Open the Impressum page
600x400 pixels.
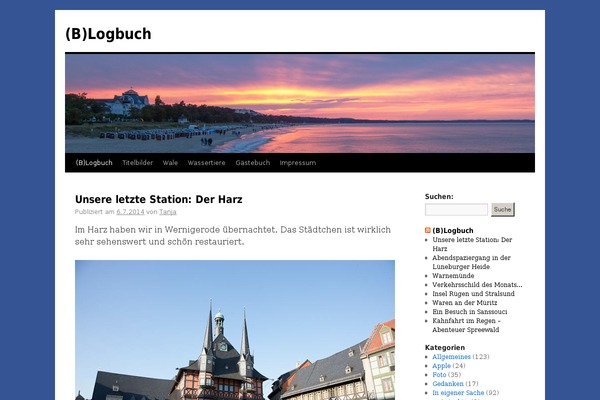tap(297, 163)
